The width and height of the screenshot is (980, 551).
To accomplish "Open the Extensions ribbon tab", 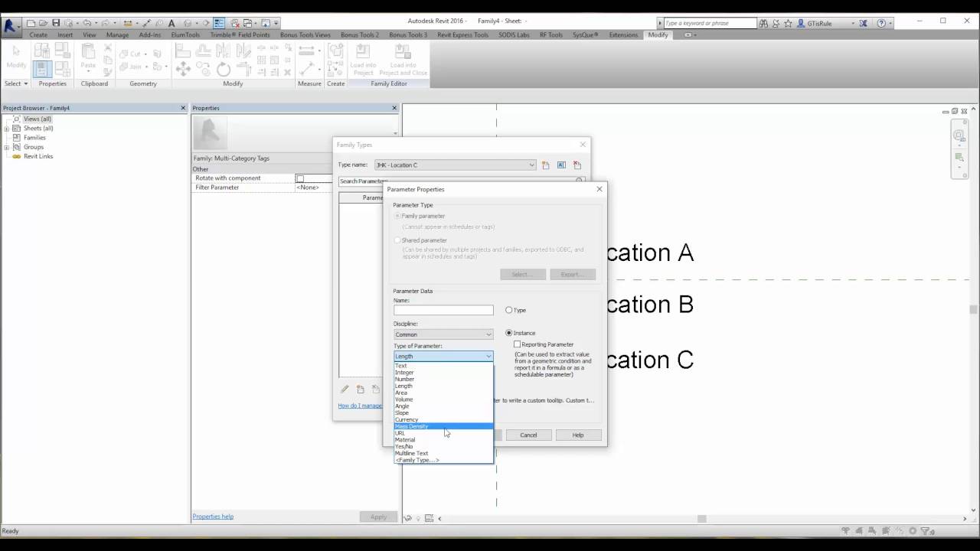I will (623, 34).
